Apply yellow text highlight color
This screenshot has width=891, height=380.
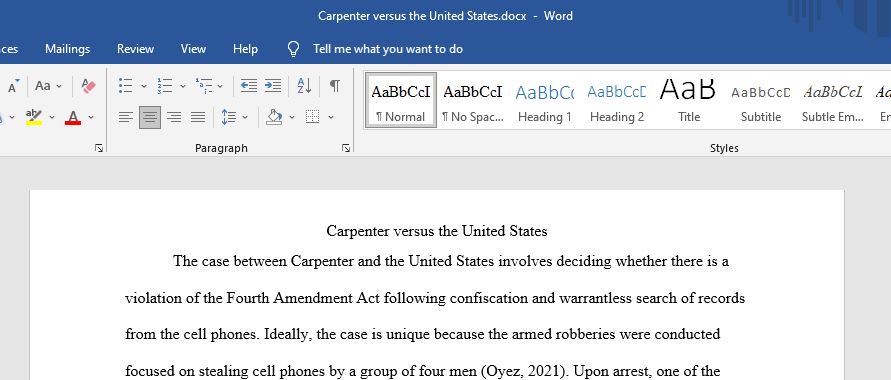34,117
